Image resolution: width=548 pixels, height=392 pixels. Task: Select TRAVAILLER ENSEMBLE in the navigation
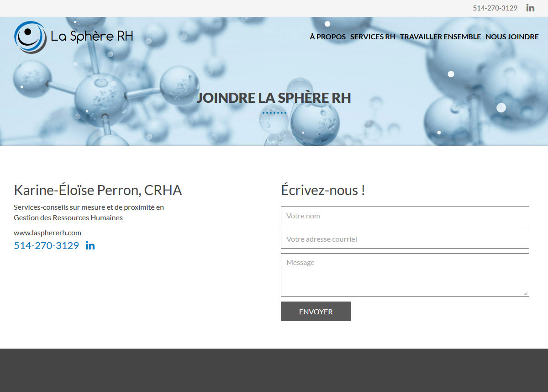tap(440, 37)
